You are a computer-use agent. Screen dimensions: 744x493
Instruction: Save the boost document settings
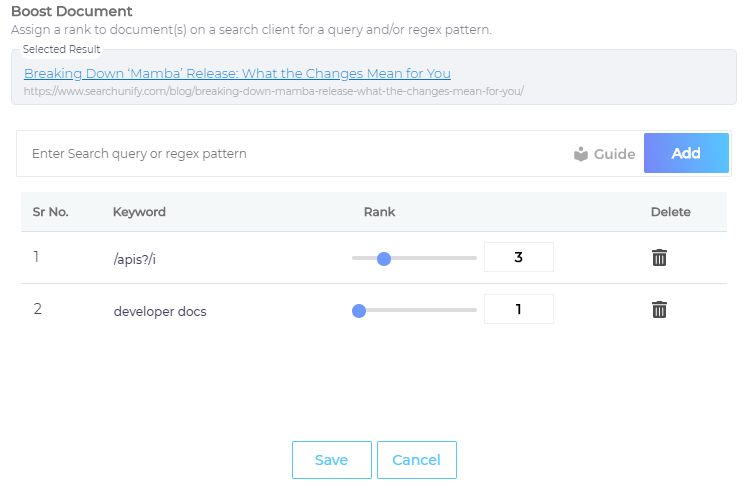(x=331, y=460)
